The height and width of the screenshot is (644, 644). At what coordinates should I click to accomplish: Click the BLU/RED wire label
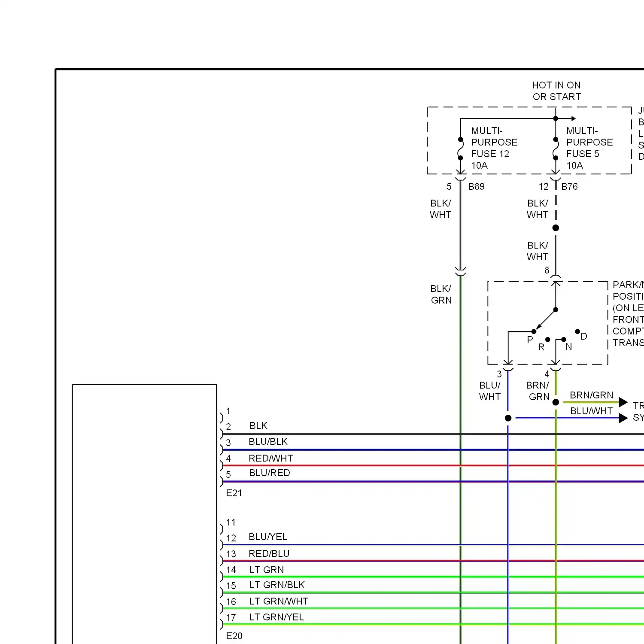tap(270, 473)
